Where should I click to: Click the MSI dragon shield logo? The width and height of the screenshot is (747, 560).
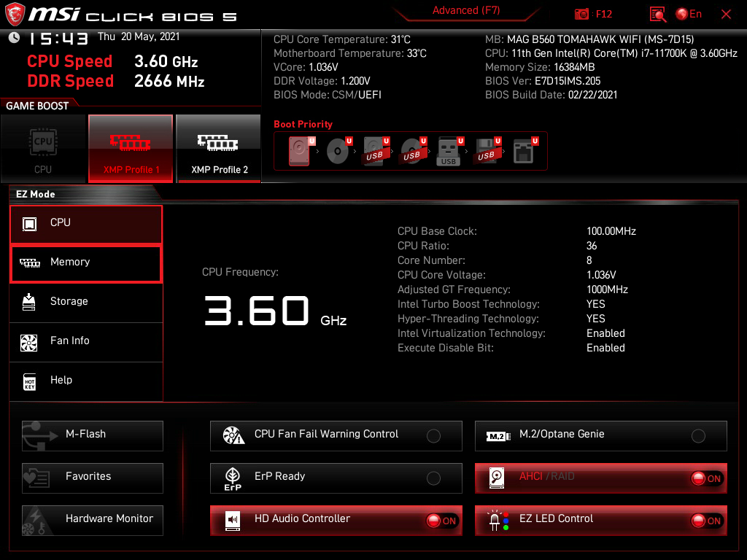(x=15, y=14)
